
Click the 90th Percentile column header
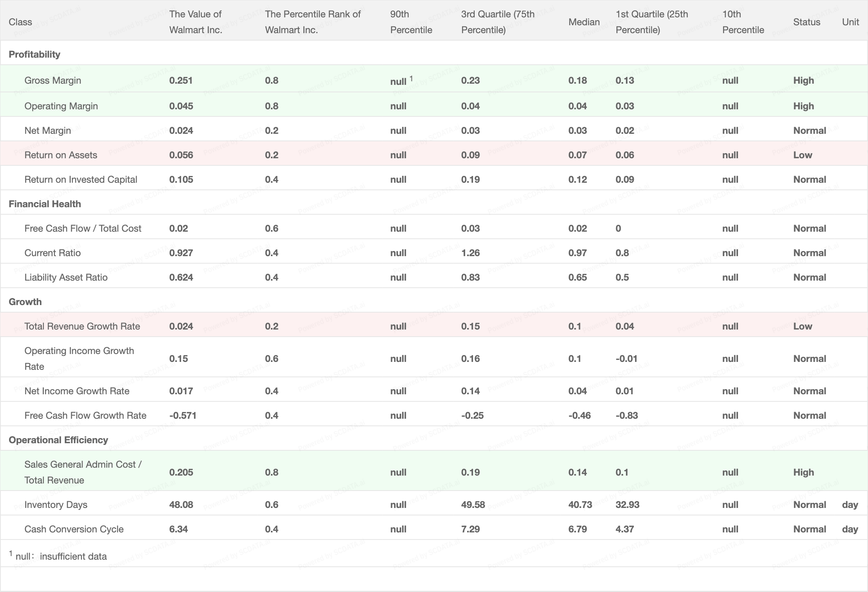tap(411, 22)
